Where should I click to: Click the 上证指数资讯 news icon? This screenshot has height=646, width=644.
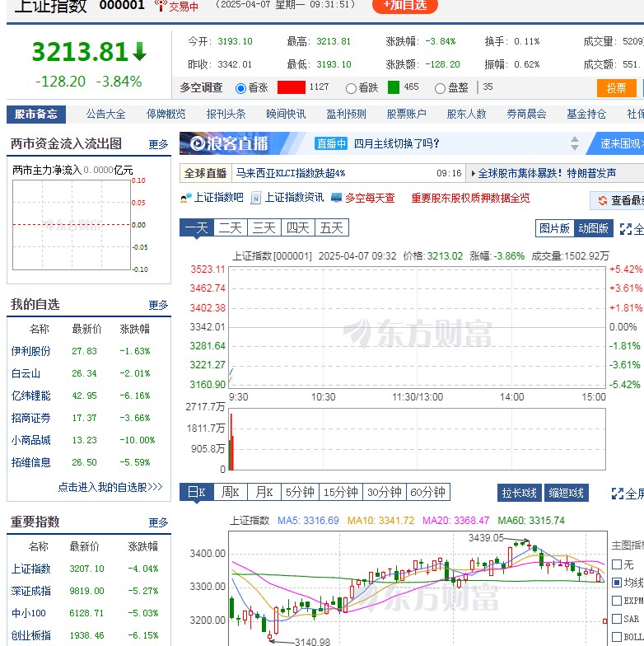pos(256,198)
